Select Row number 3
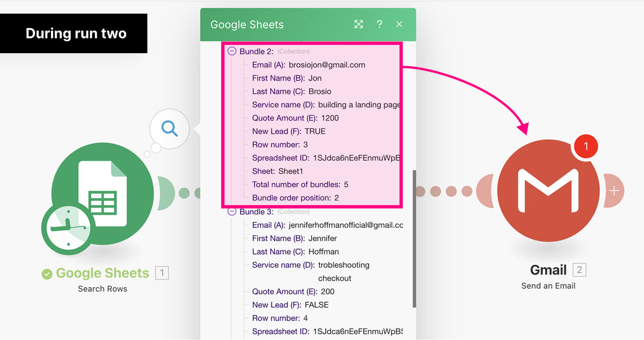Screen dimensions: 644x340 [306, 145]
